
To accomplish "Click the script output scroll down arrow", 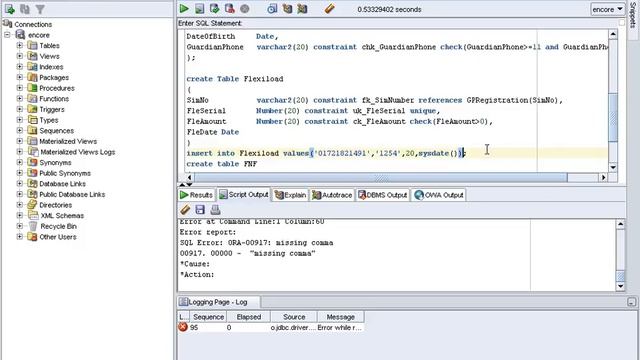I will point(620,286).
